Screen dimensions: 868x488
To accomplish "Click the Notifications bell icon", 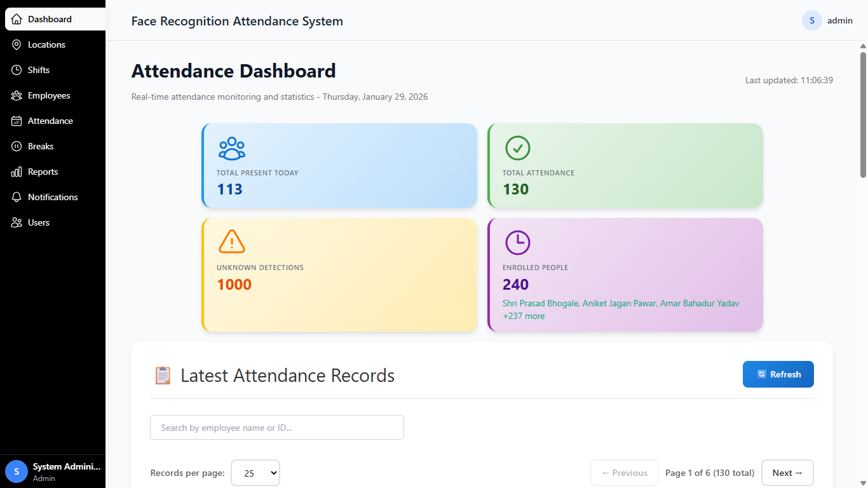I will (x=16, y=197).
